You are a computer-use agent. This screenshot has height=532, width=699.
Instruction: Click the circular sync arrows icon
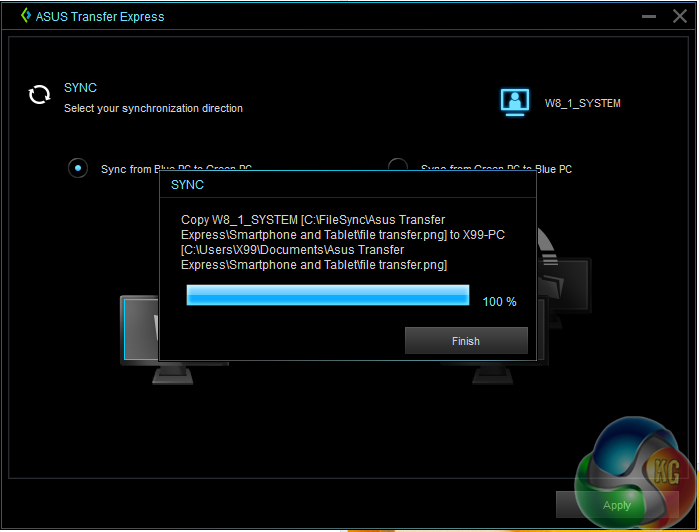39,95
